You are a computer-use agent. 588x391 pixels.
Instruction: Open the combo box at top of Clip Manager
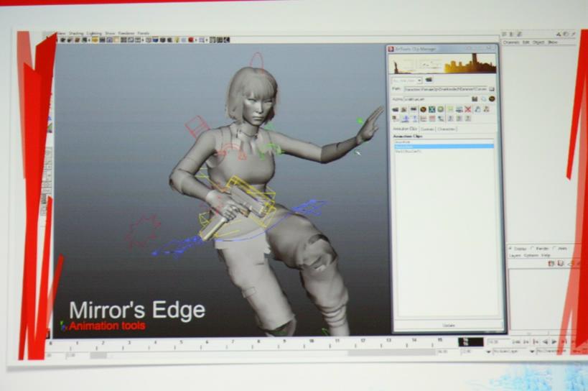(407, 80)
